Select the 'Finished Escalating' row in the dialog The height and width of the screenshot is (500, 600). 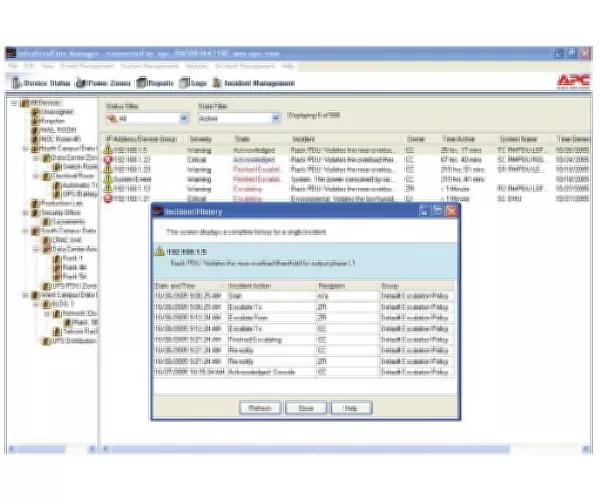304,339
